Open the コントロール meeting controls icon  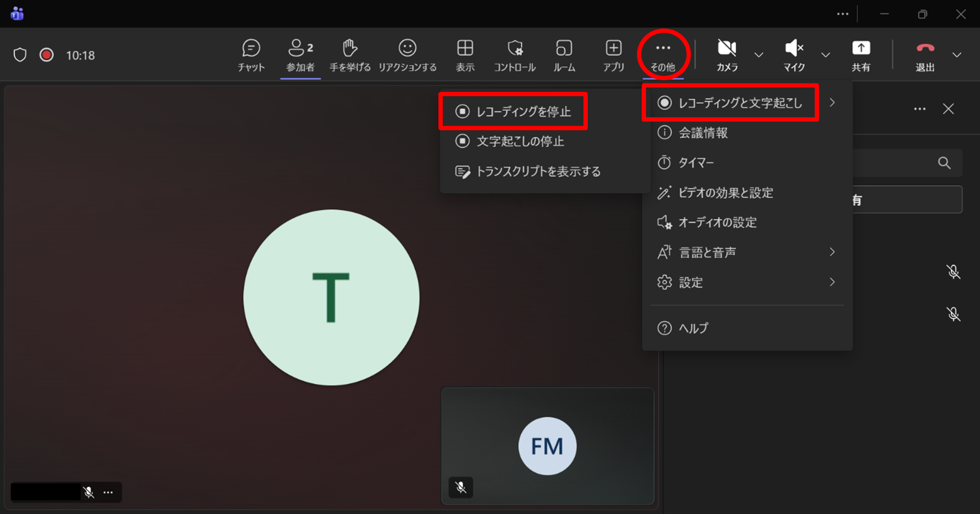click(x=514, y=55)
